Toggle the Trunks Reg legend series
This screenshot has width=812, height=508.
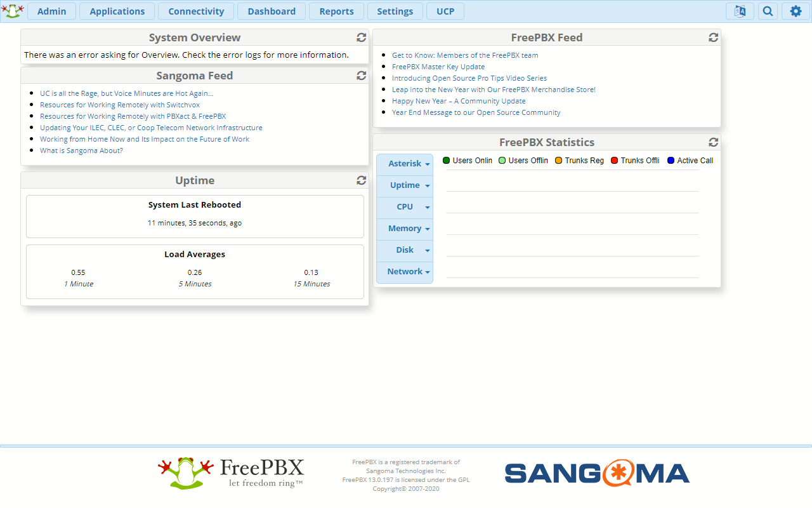[x=579, y=161]
